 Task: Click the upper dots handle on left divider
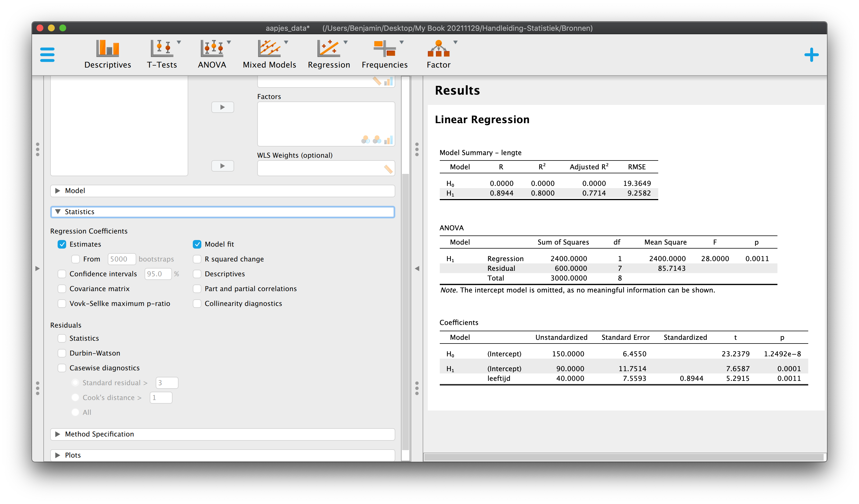click(x=37, y=149)
